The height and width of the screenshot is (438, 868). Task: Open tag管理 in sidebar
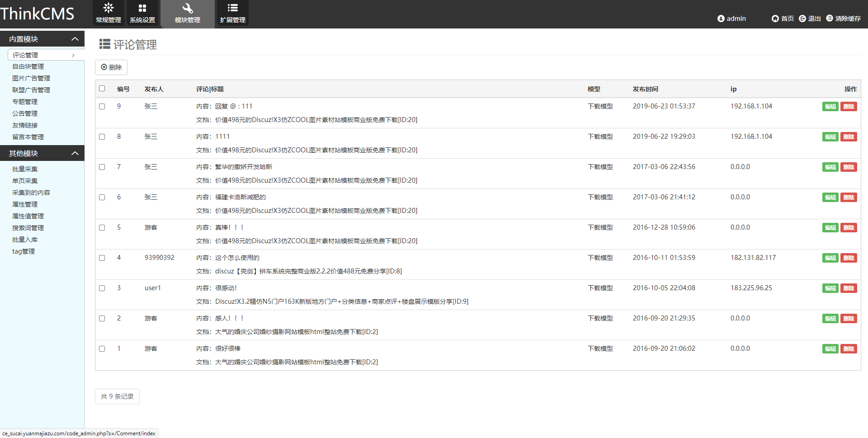pos(24,251)
